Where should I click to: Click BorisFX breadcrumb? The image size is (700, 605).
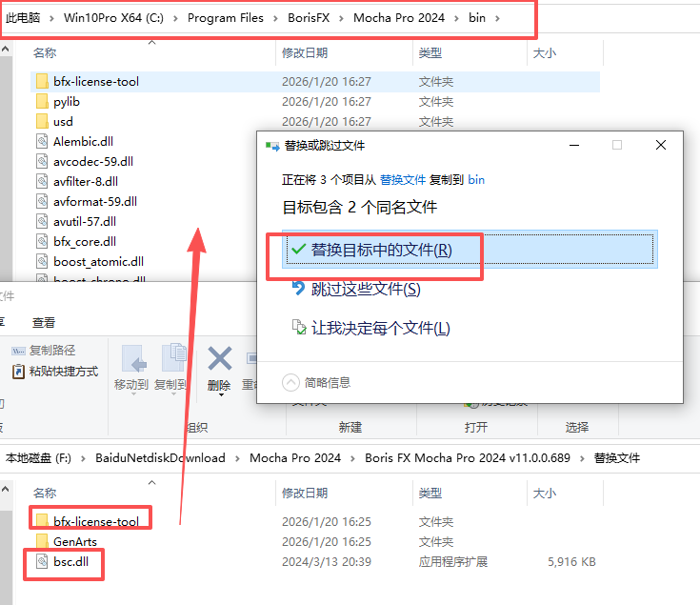coord(309,18)
